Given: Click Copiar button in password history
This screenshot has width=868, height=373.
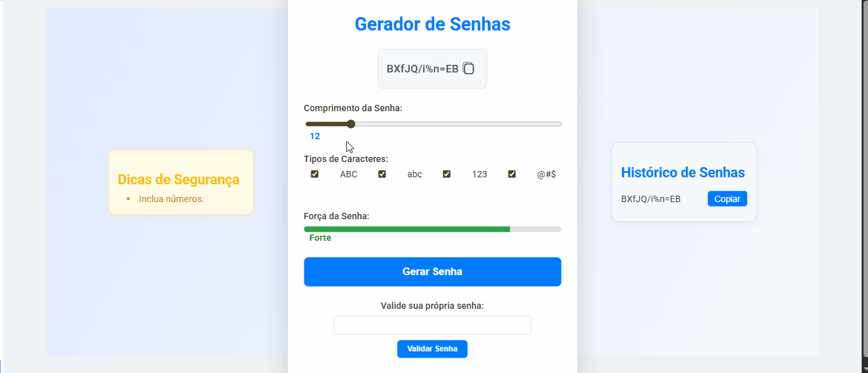Looking at the screenshot, I should (727, 199).
